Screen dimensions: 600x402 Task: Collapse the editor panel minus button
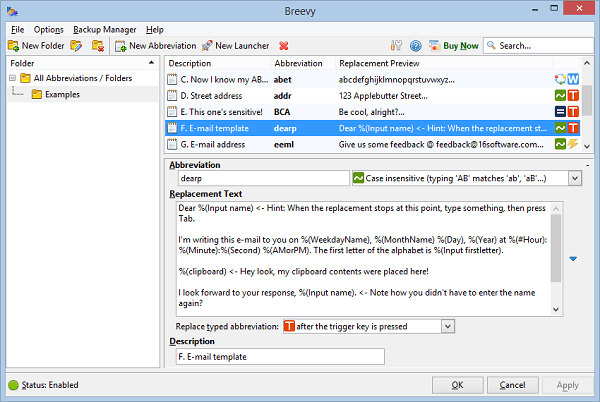coord(587,166)
